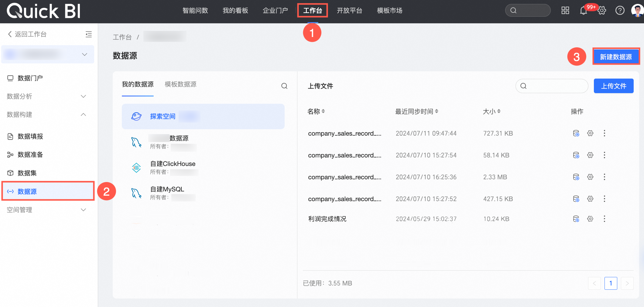Open more options for 2.33 MB file
The height and width of the screenshot is (307, 644).
[605, 177]
